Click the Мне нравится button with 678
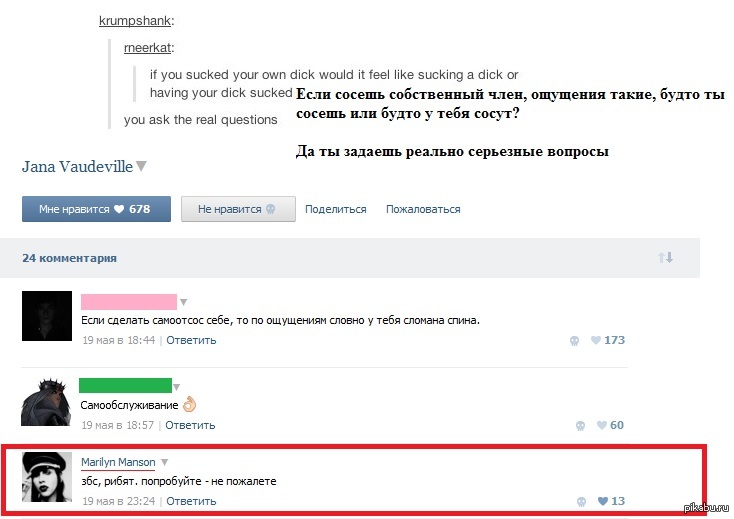Viewport: 734px width, 519px height. tap(96, 209)
